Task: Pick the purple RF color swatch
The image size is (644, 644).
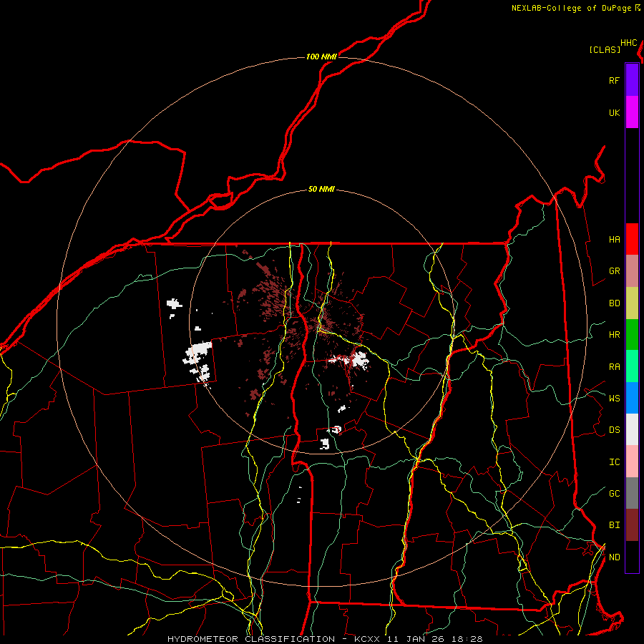Action: tap(632, 80)
